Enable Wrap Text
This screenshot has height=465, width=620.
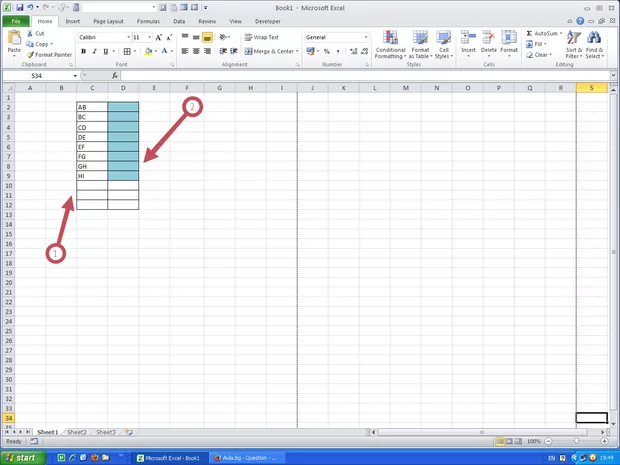[261, 37]
